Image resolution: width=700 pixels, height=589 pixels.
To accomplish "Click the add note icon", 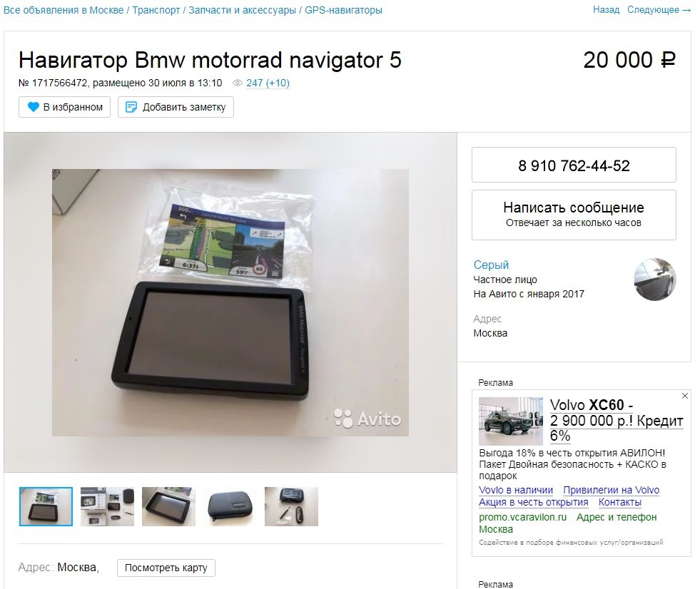I will click(131, 107).
